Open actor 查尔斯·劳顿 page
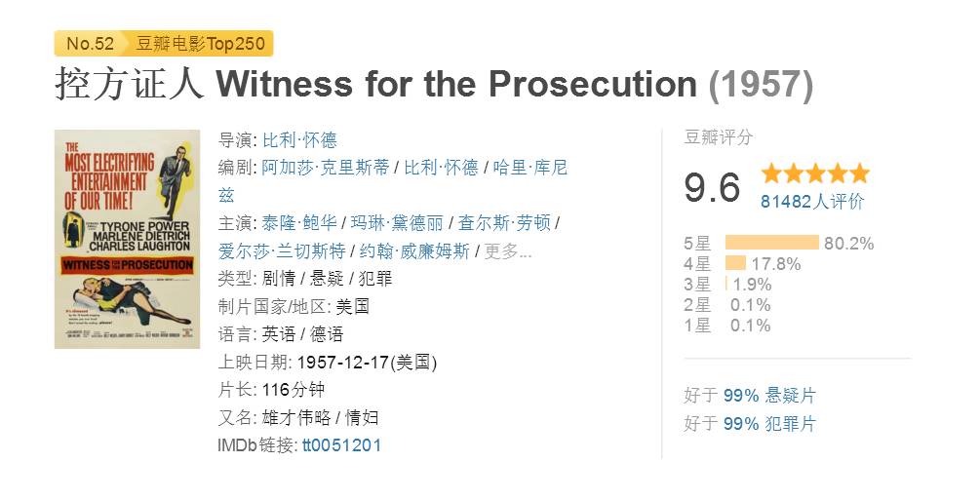The image size is (980, 500). click(x=504, y=223)
